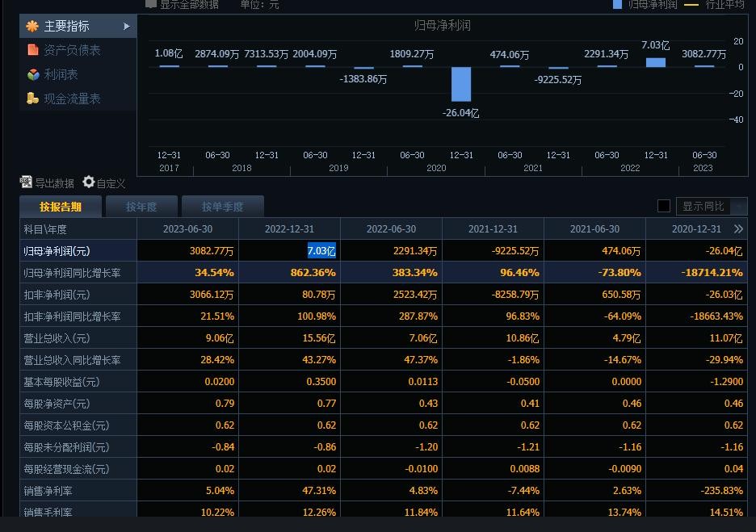Select the 2022-12-31 column header
756x532 pixels.
click(289, 229)
